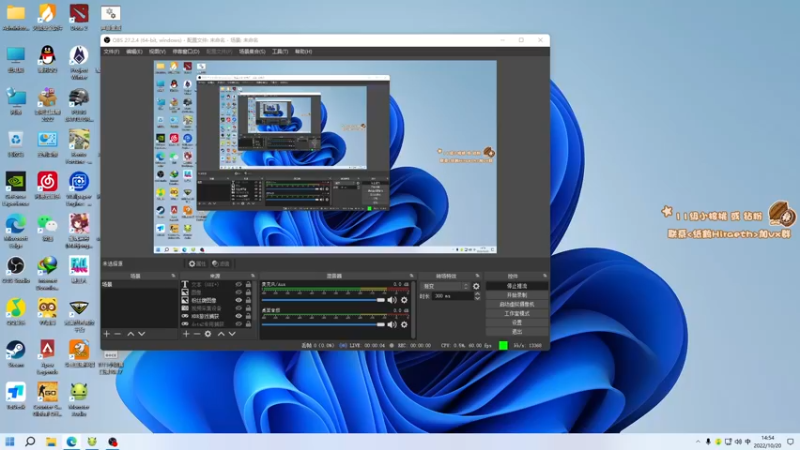Select Steam desktop icon
Screen dimensions: 800x450
coord(16,354)
